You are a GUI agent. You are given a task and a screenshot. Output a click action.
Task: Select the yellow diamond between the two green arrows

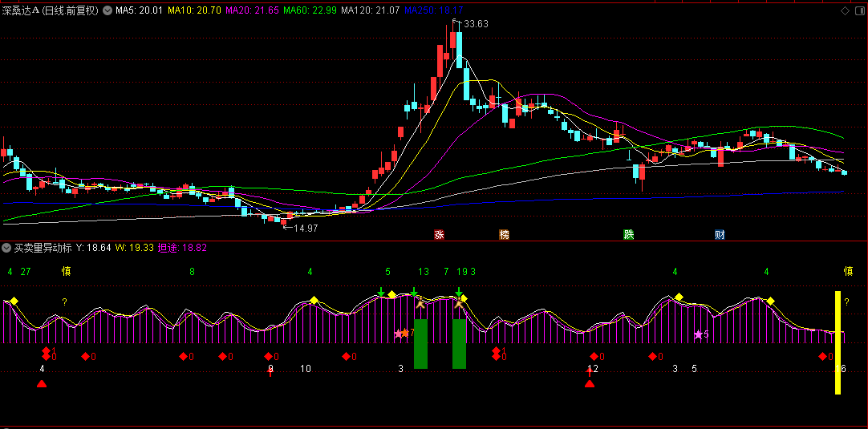point(392,294)
